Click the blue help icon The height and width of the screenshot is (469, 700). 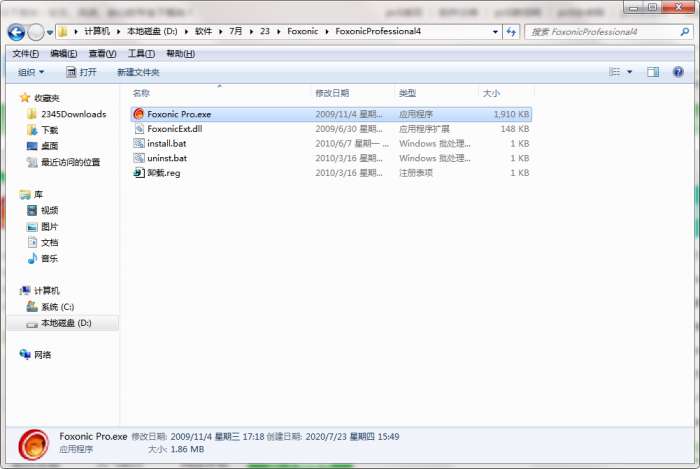click(678, 72)
